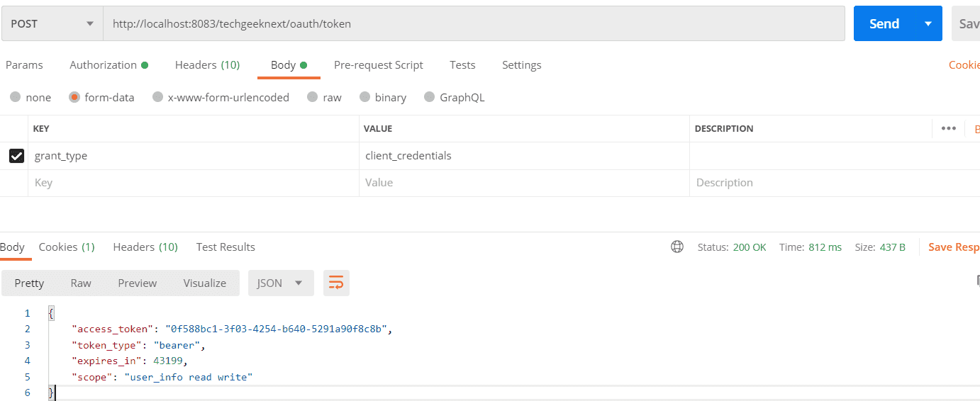Tick the grant_type row checkbox

pos(16,156)
